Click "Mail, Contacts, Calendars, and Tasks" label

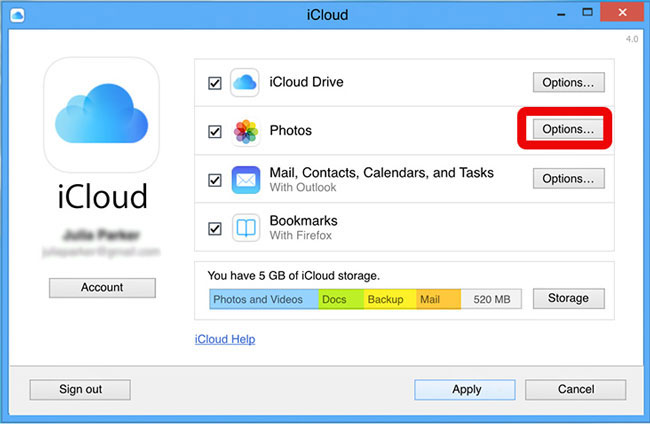pyautogui.click(x=381, y=172)
